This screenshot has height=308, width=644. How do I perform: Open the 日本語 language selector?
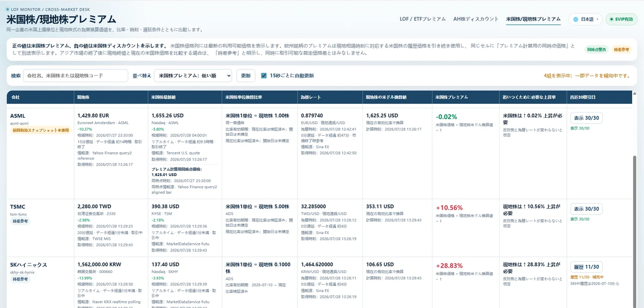pos(585,19)
